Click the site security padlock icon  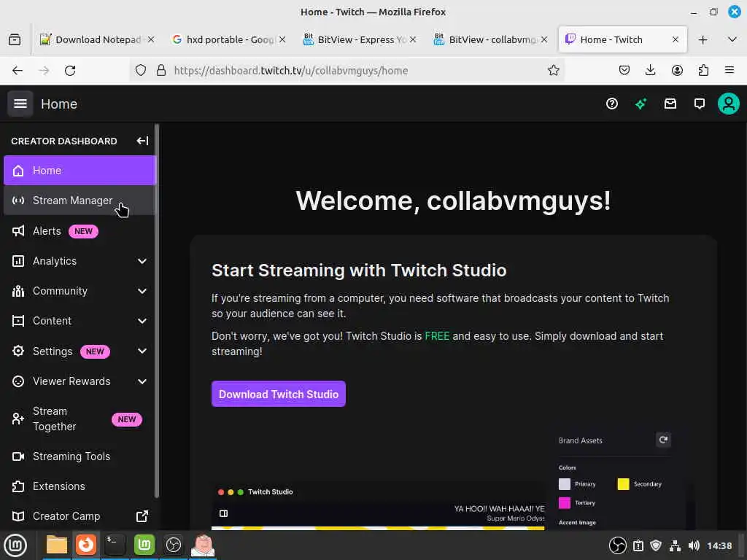tap(161, 71)
